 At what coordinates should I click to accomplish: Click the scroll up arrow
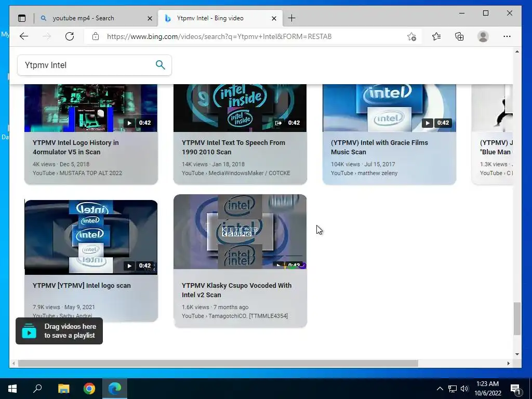point(517,51)
